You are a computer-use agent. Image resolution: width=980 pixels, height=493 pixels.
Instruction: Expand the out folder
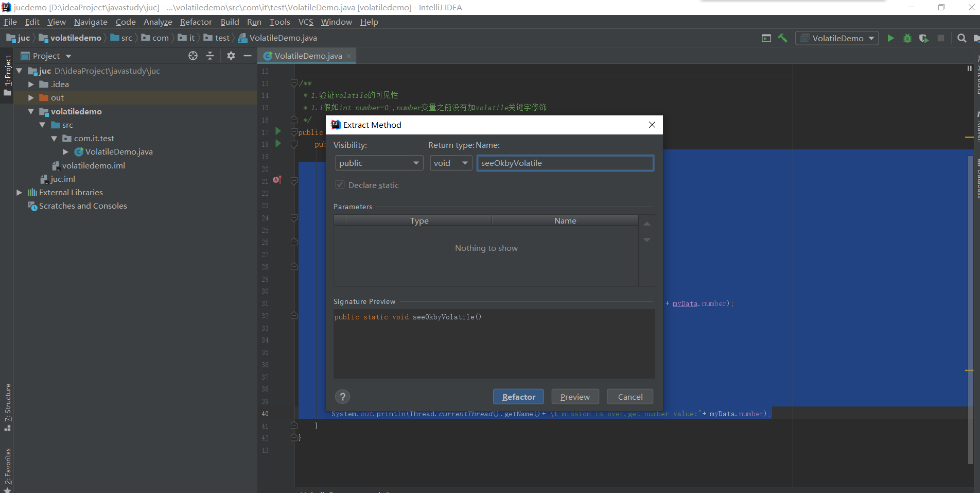pyautogui.click(x=31, y=97)
